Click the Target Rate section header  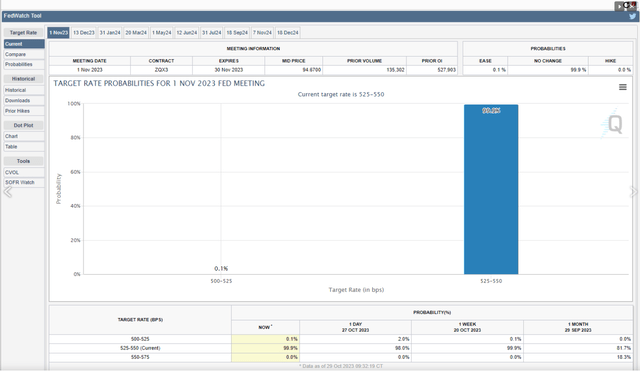(x=24, y=33)
